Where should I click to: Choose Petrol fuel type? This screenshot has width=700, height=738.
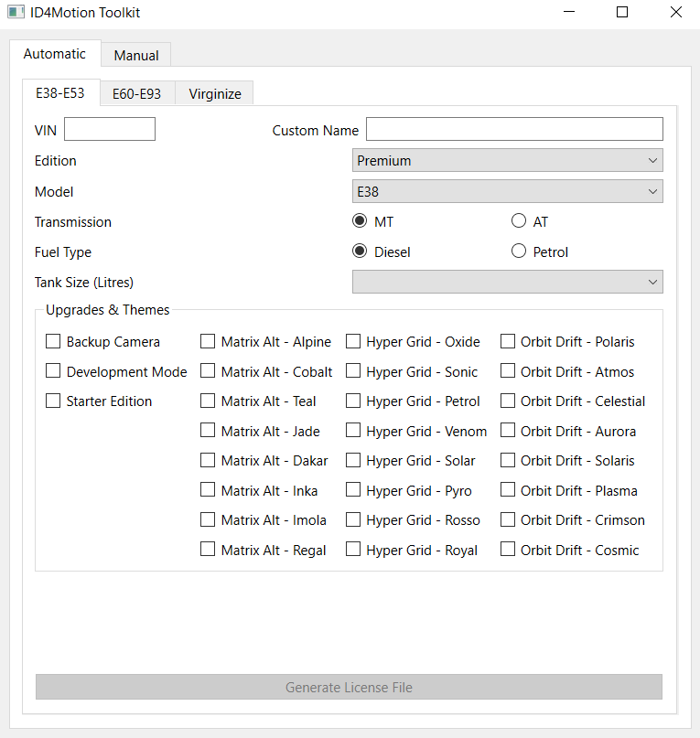(519, 251)
